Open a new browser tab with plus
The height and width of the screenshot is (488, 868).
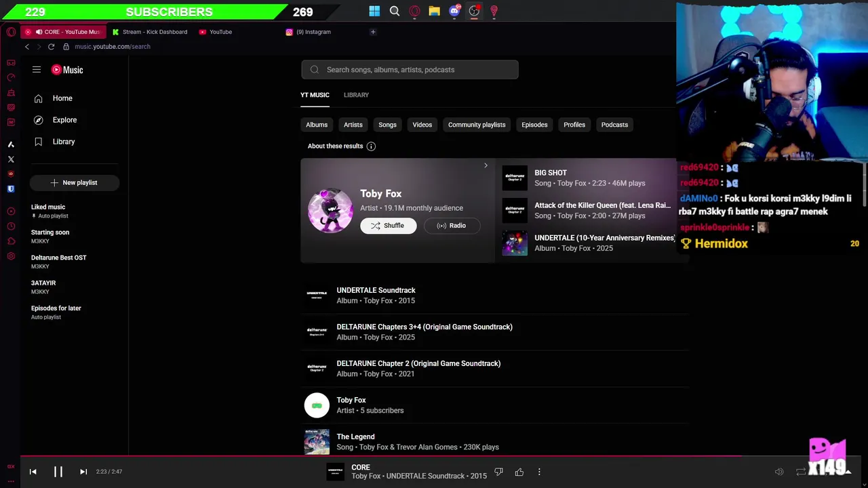[373, 32]
